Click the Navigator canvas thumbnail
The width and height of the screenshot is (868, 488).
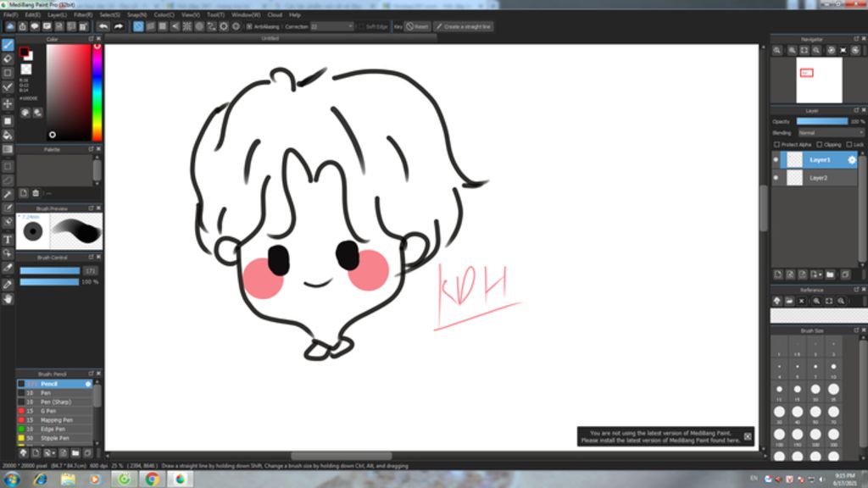(x=820, y=80)
